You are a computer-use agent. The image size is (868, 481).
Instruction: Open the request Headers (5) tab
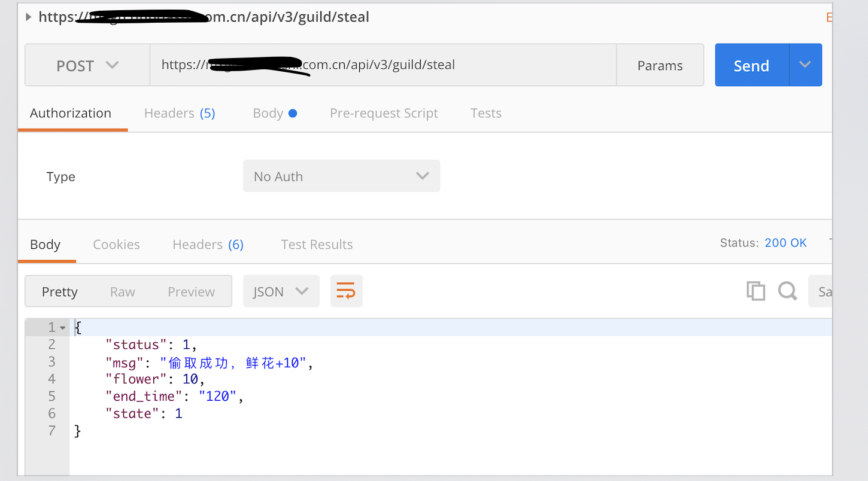pos(180,113)
